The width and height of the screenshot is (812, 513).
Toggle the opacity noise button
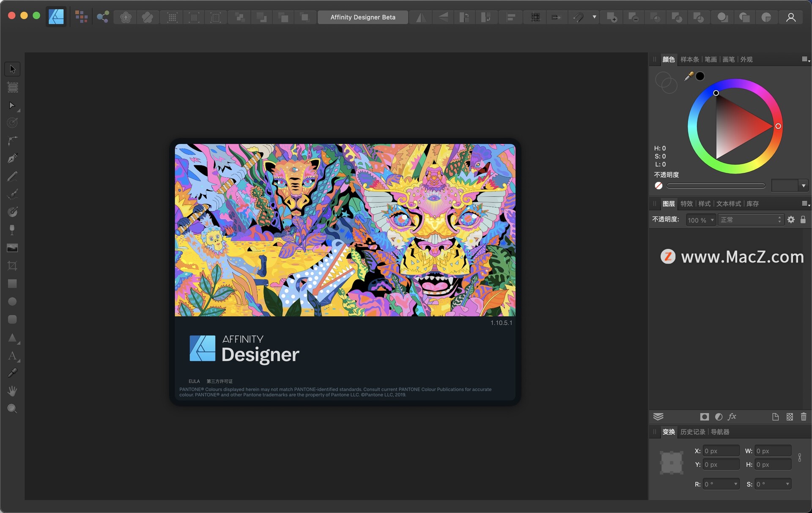point(658,186)
